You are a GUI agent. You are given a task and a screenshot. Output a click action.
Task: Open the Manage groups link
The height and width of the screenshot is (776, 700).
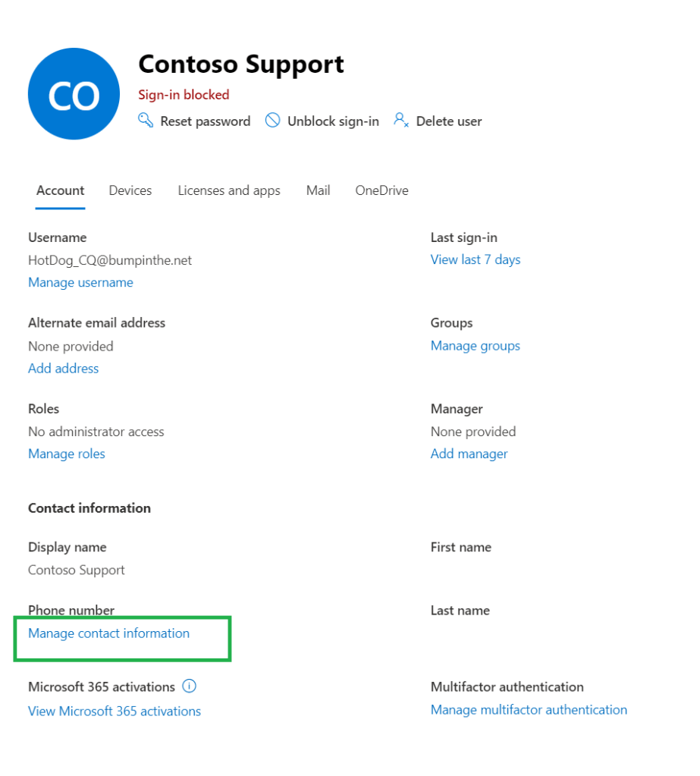click(x=476, y=346)
